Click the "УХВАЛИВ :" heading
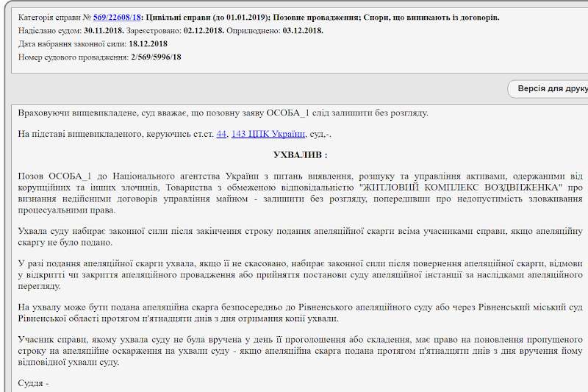This screenshot has width=588, height=392. pos(300,154)
